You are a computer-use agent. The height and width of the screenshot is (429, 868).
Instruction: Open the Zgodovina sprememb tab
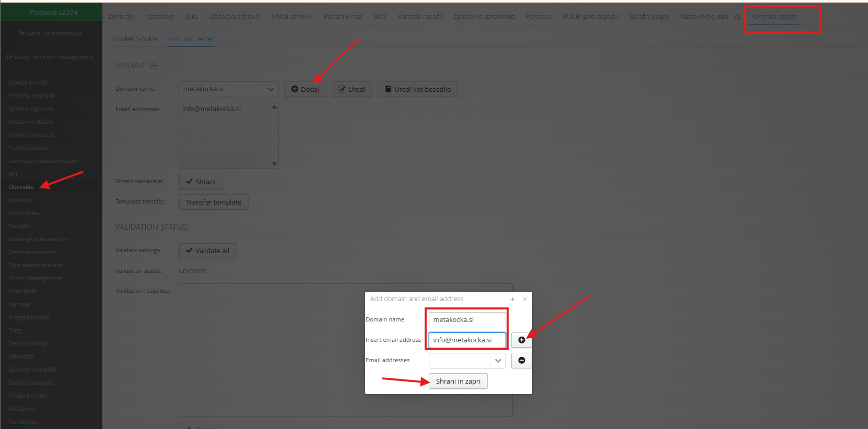(484, 17)
